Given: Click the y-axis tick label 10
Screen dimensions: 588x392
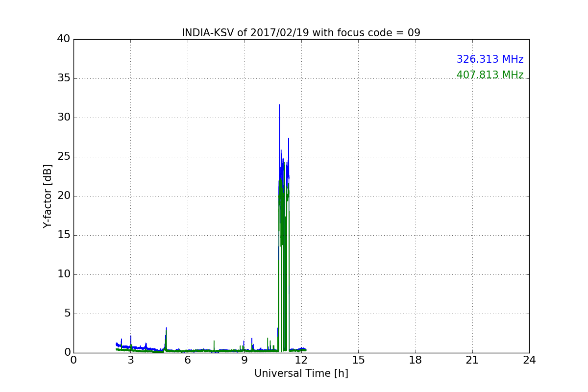Looking at the screenshot, I should [64, 274].
